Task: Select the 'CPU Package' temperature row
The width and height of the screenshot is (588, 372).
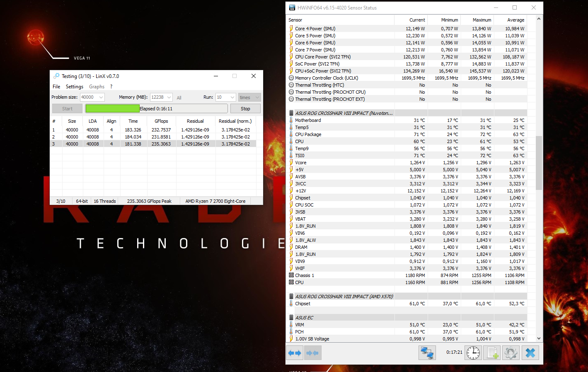Action: [407, 134]
